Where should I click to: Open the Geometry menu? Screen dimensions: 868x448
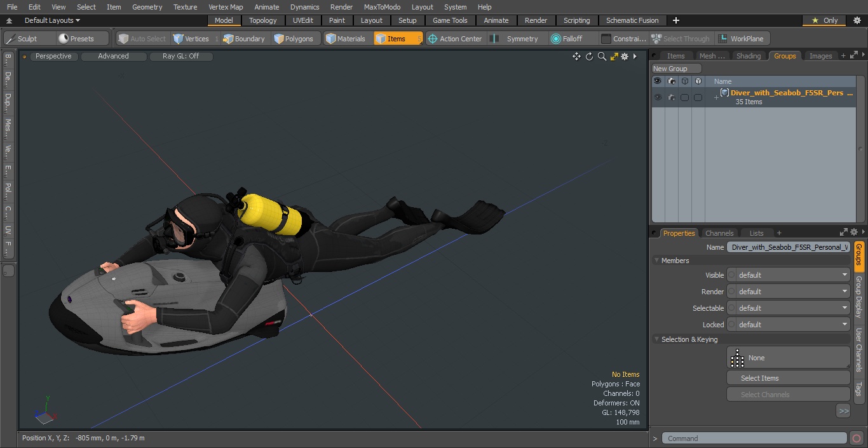click(147, 7)
